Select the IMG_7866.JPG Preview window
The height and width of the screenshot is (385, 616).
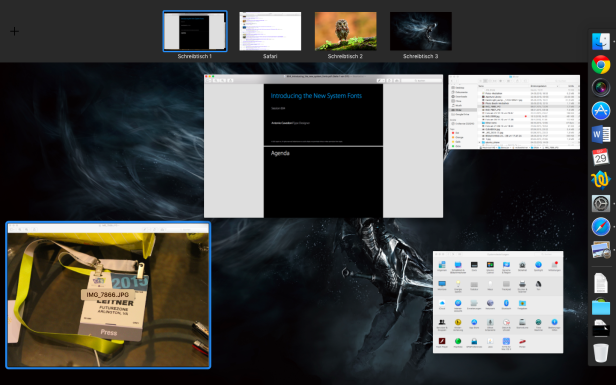(x=108, y=295)
